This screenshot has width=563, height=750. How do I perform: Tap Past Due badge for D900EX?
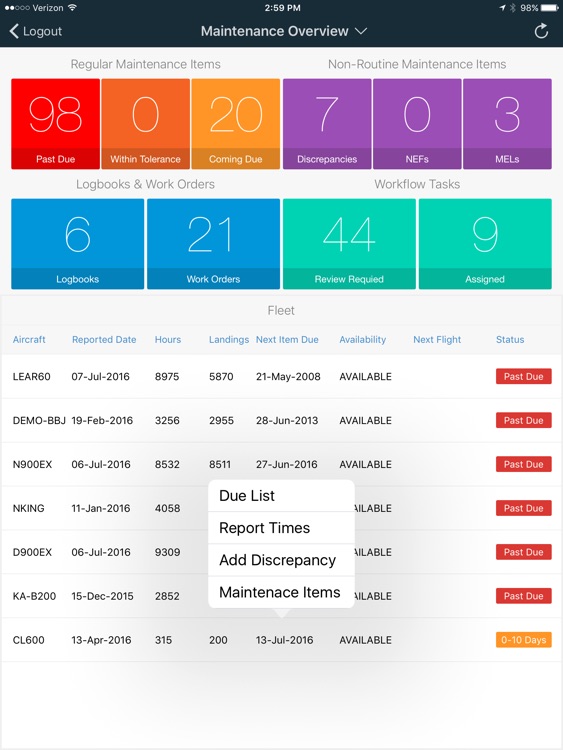(524, 552)
